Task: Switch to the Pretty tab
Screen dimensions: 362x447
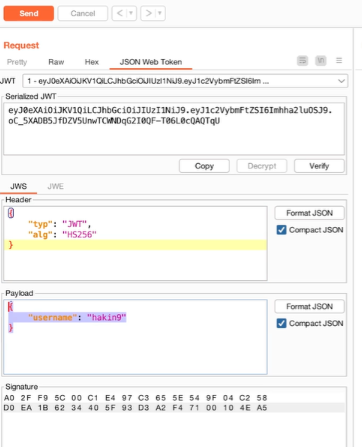Action: (x=17, y=62)
